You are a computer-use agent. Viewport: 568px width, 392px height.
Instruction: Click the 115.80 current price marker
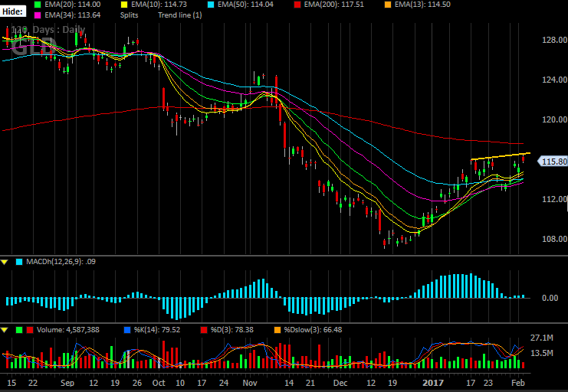tap(553, 162)
